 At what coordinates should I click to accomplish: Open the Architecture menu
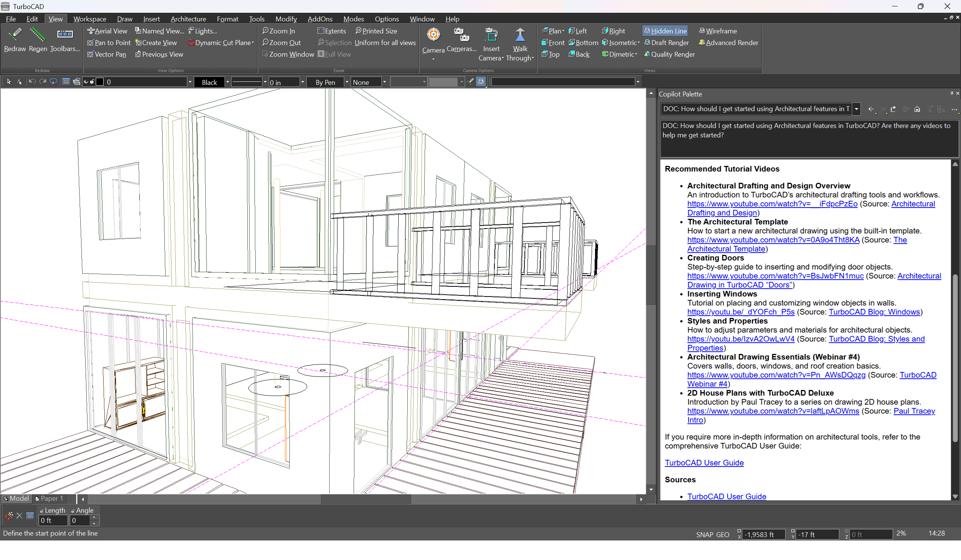point(188,19)
